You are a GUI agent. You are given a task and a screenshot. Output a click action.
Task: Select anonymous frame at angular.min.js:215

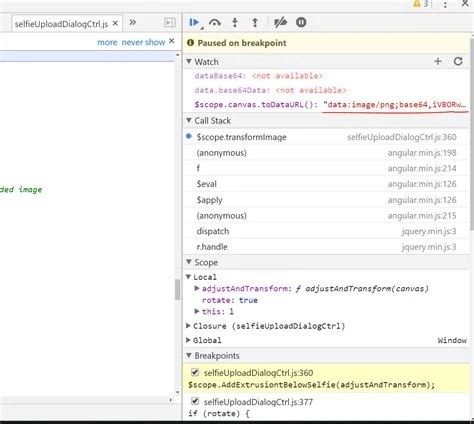pos(326,215)
